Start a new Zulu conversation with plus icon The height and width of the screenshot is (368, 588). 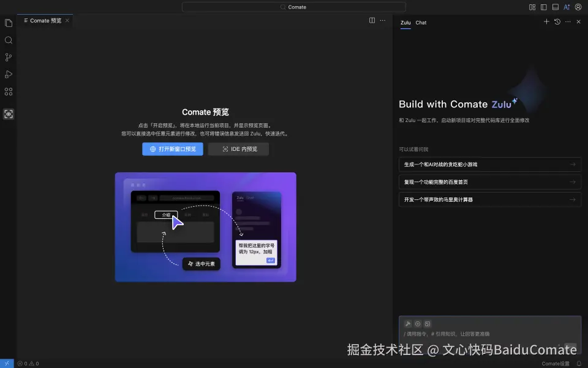click(x=546, y=22)
